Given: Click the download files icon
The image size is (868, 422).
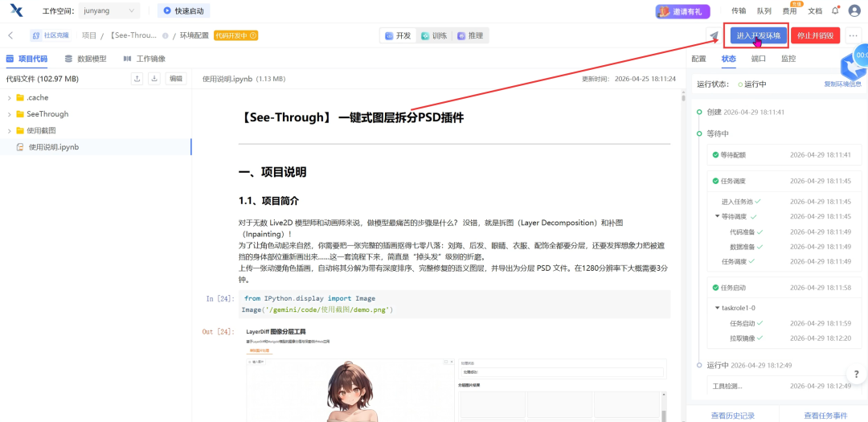Looking at the screenshot, I should click(154, 79).
